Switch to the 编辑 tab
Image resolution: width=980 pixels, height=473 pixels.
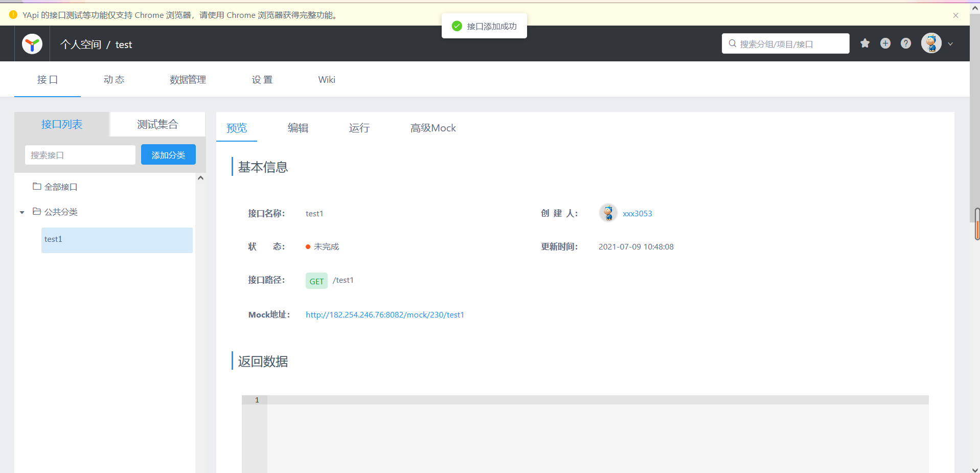pos(298,128)
